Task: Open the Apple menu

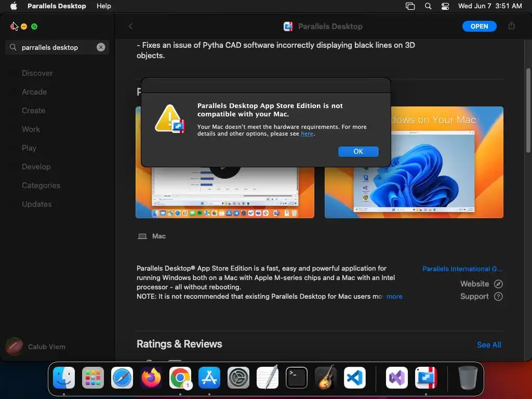Action: [x=14, y=6]
